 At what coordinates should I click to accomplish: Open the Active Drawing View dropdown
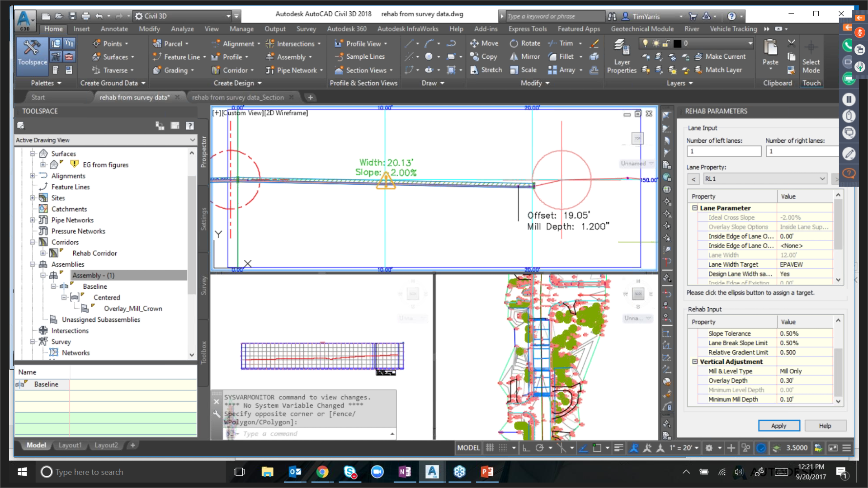pyautogui.click(x=106, y=140)
